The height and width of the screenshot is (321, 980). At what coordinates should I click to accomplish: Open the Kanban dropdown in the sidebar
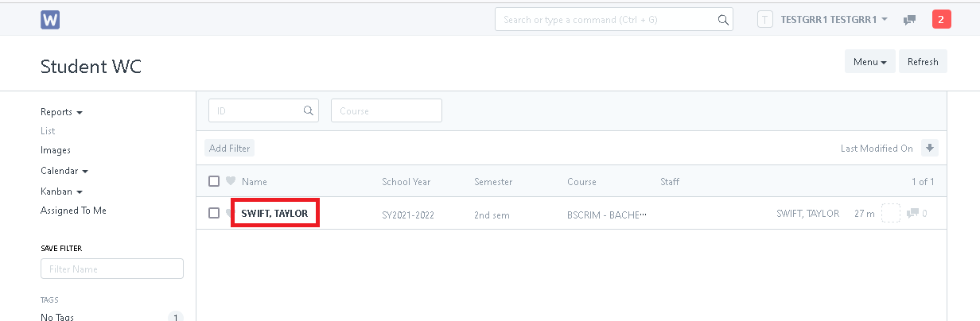point(61,191)
